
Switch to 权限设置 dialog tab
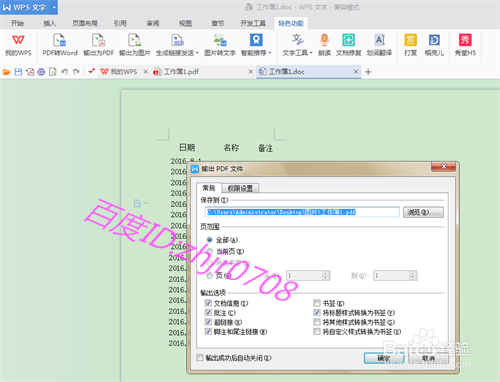[240, 188]
